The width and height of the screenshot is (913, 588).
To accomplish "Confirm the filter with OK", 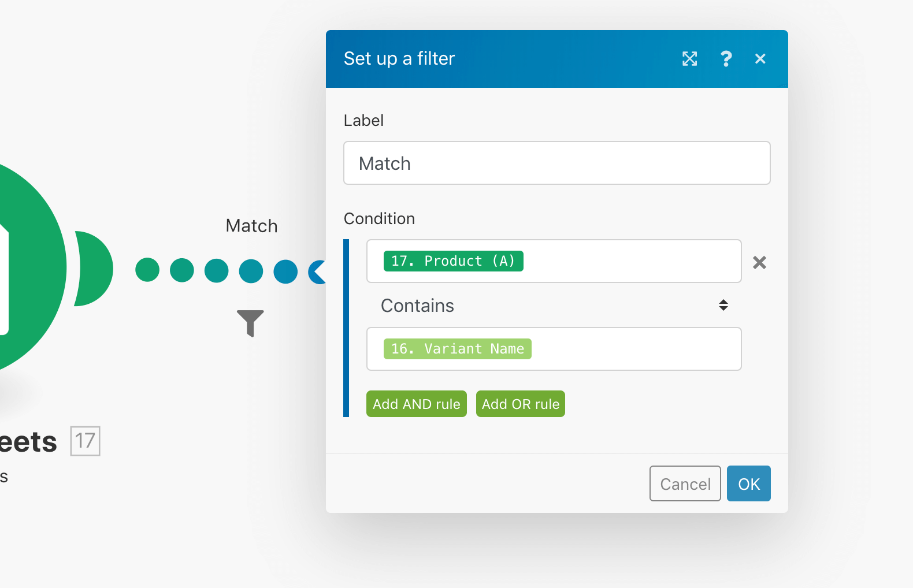I will 748,484.
